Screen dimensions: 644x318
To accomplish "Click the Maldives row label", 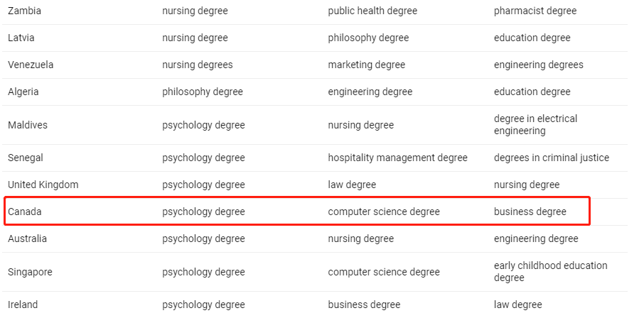I will click(28, 125).
